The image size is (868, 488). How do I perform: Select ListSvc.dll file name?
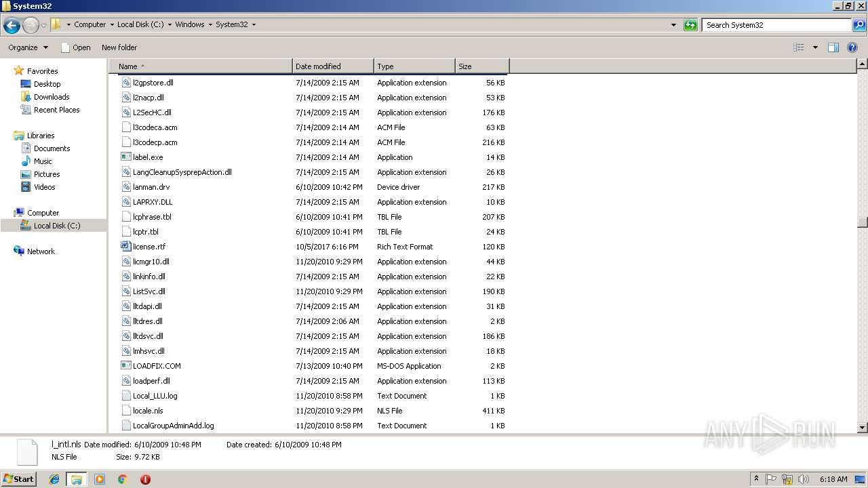point(149,291)
